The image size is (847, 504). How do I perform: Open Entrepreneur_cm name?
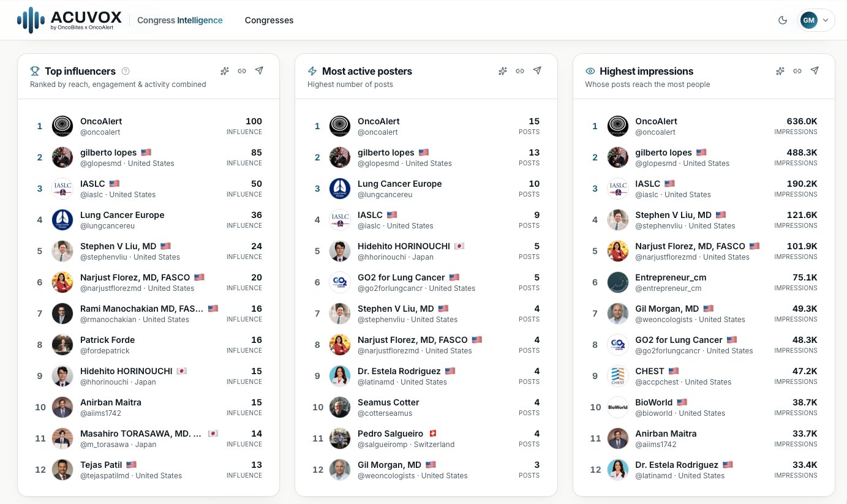coord(671,277)
